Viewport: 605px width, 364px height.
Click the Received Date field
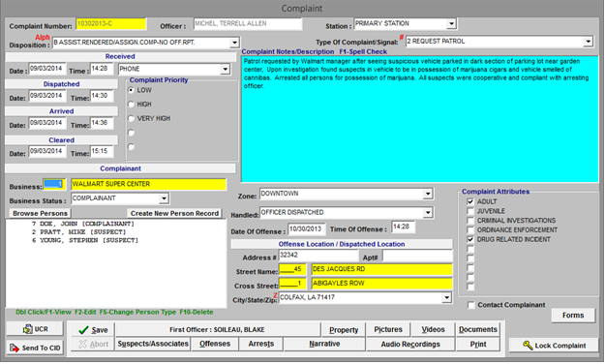[47, 69]
